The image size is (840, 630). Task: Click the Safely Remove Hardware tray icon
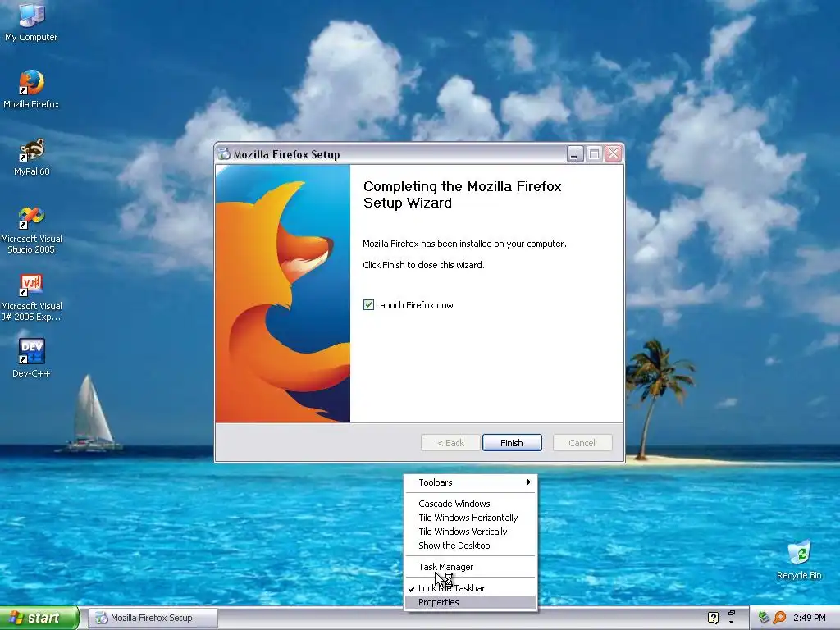(764, 618)
